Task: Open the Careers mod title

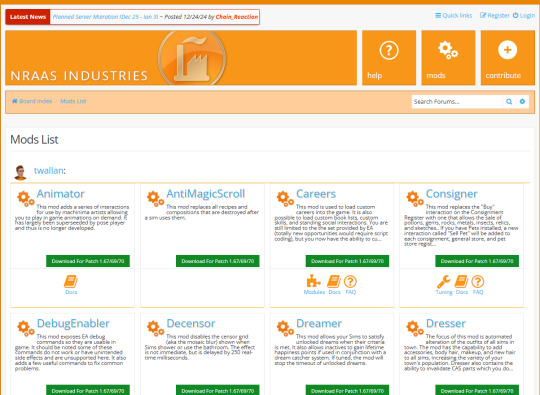Action: (316, 194)
